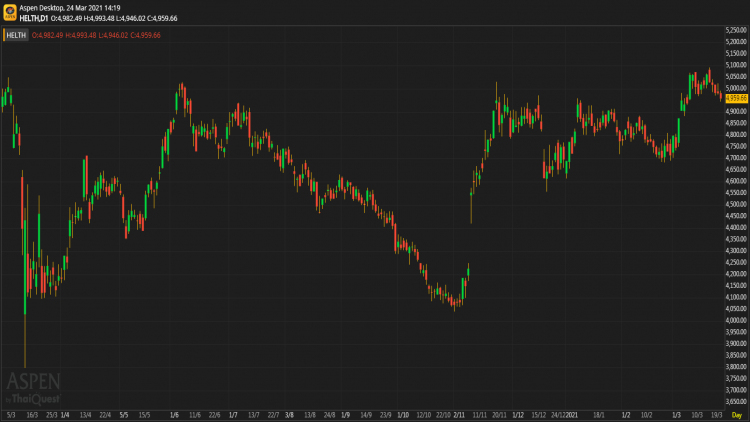Click the 2021 year axis label
This screenshot has height=422, width=750.
coord(573,415)
